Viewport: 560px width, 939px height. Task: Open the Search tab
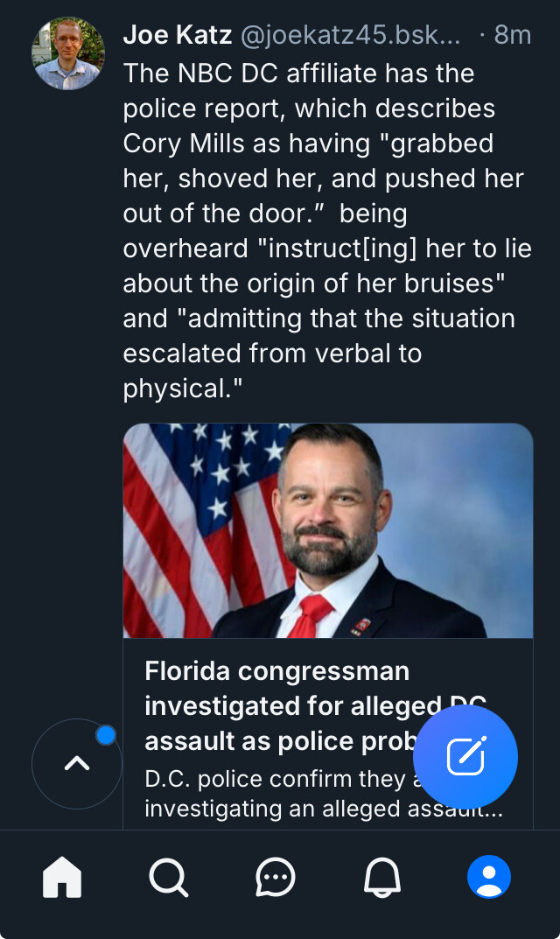(x=168, y=876)
